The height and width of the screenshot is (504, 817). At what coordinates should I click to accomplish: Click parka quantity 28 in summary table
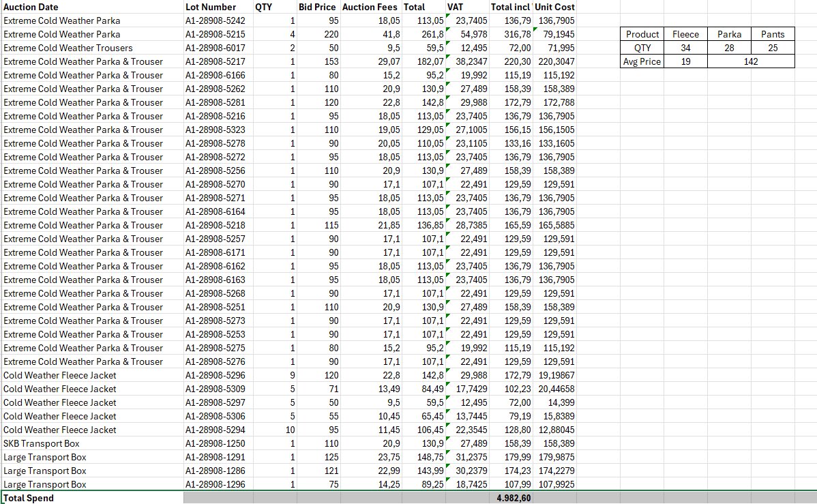[730, 48]
